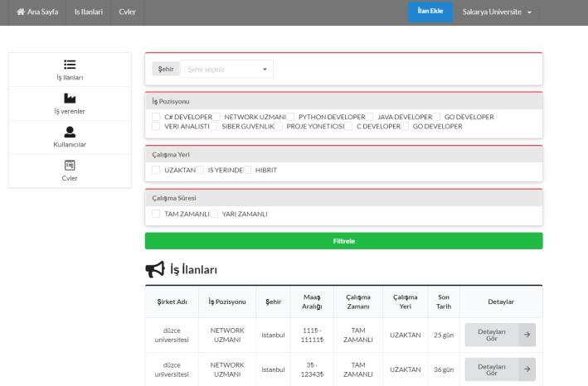This screenshot has width=588, height=386.
Task: Select Cvler label in sidebar
Action: 70,178
